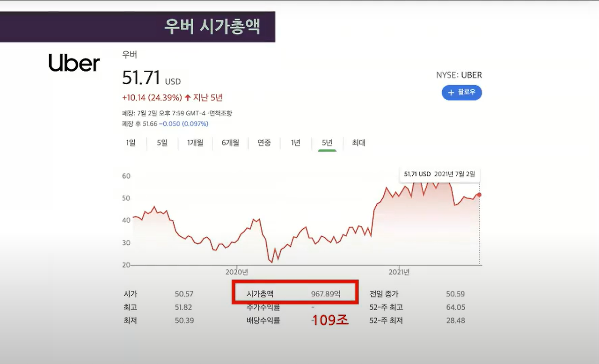Viewport: 599px width, 364px height.
Task: Click the 60 y-axis label
Action: coord(126,176)
